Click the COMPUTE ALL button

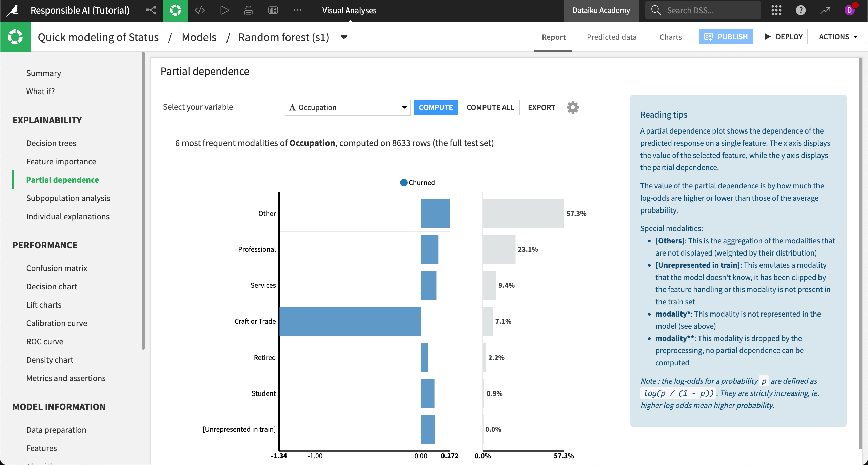click(490, 107)
